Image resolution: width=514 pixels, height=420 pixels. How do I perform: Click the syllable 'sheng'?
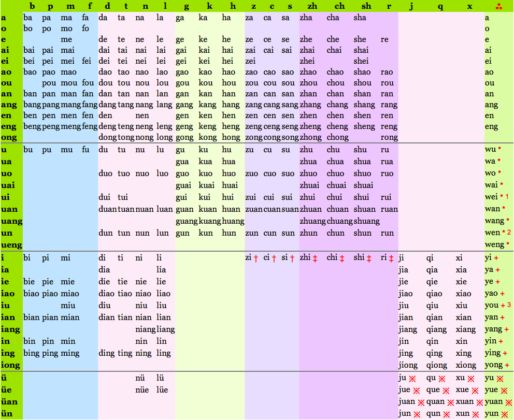click(364, 127)
